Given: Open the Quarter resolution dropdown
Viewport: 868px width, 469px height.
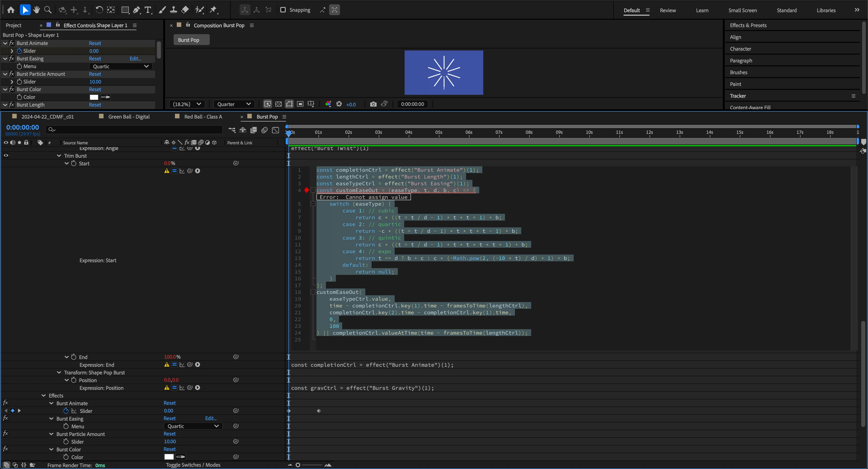Looking at the screenshot, I should (x=234, y=104).
